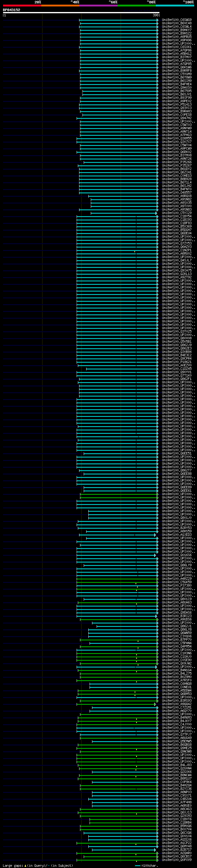The height and width of the screenshot is (868, 197).
Task: Open hit UniRef100_C1BY54 label
Action: point(177,216)
